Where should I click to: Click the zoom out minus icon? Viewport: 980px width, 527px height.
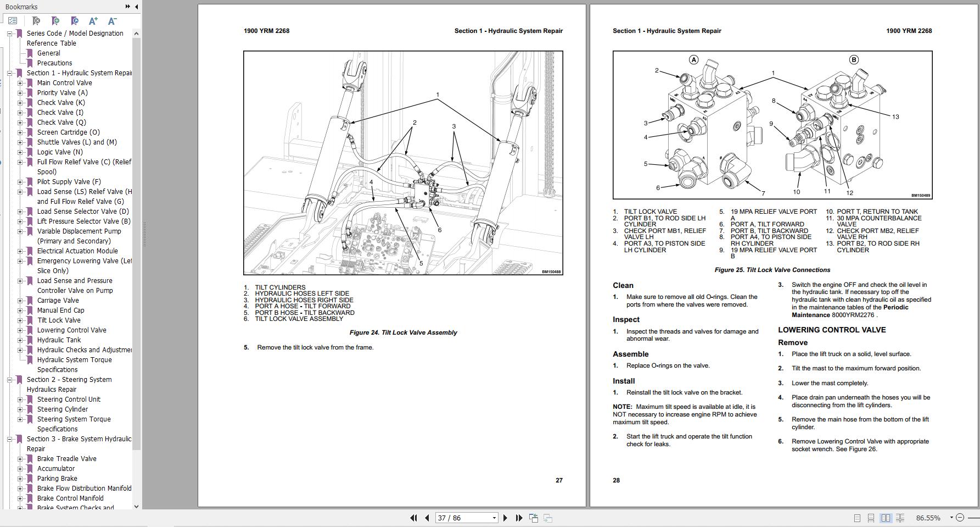[x=960, y=518]
